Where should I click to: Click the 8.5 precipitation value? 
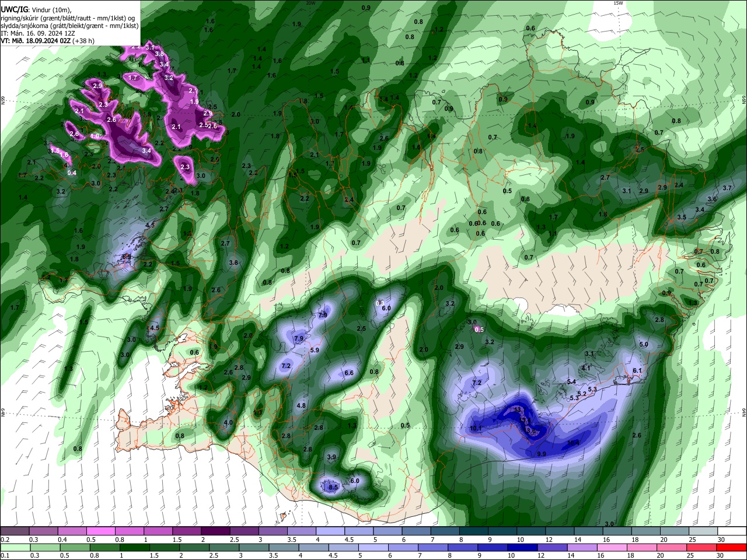click(x=333, y=487)
